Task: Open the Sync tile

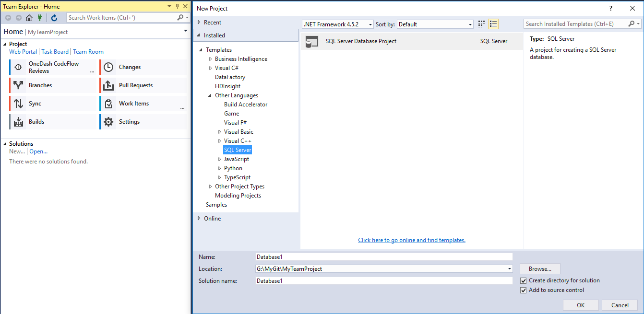Action: tap(52, 104)
